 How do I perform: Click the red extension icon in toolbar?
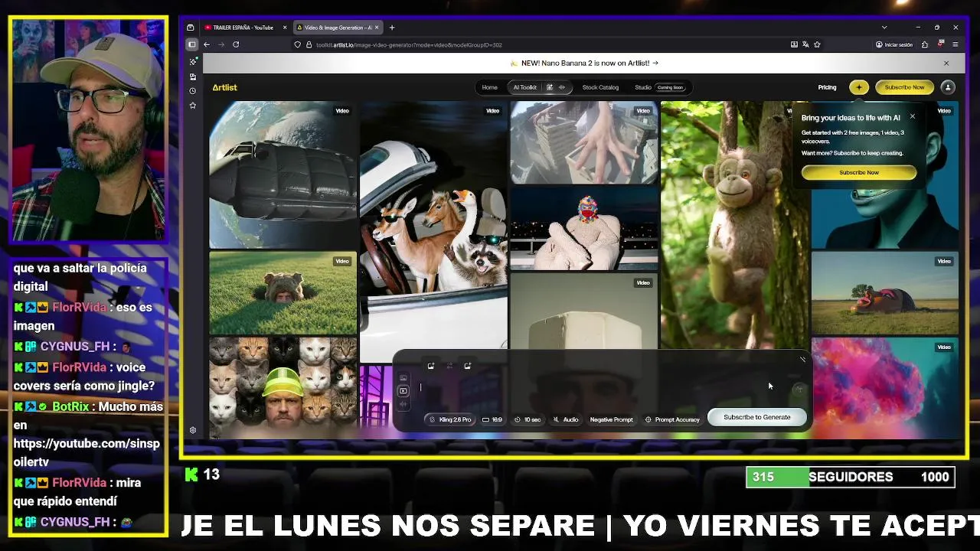941,44
